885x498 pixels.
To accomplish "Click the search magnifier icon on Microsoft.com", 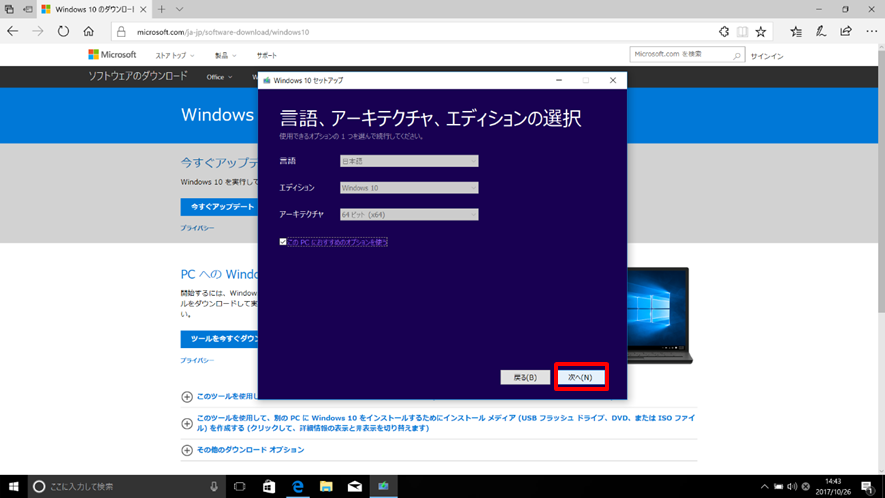I will coord(737,55).
